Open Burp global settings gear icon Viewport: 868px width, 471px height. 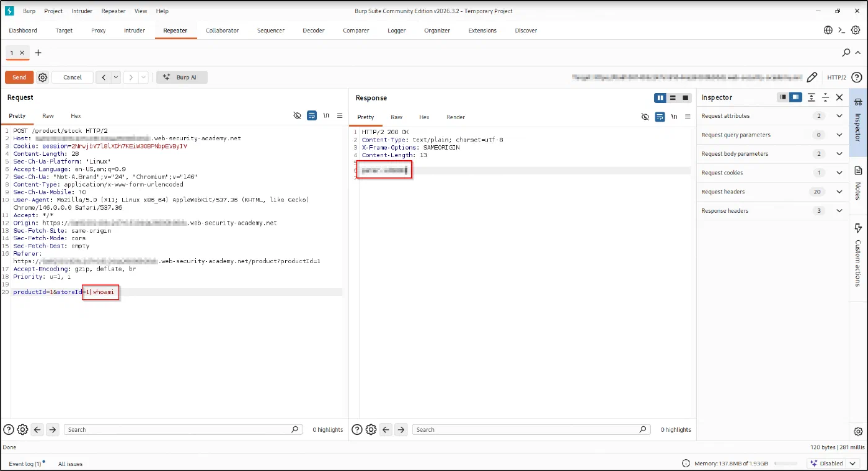(856, 30)
